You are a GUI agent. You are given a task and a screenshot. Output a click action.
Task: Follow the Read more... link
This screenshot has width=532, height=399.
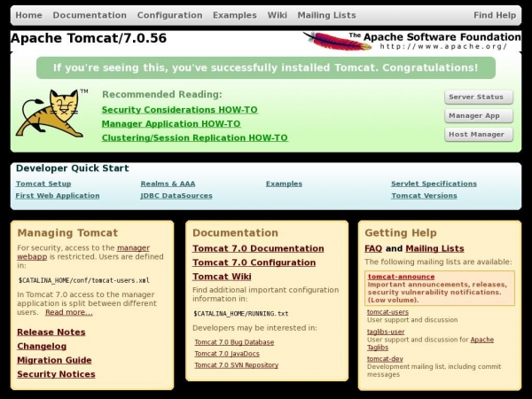pos(69,312)
